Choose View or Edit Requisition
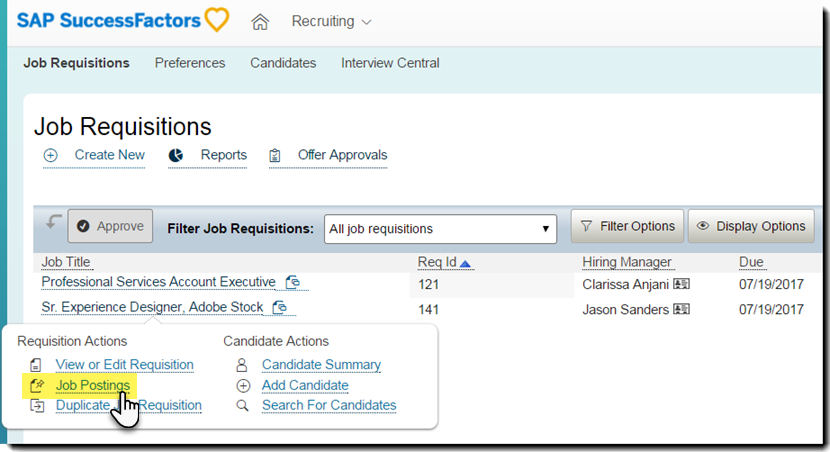This screenshot has height=452, width=830. tap(124, 365)
